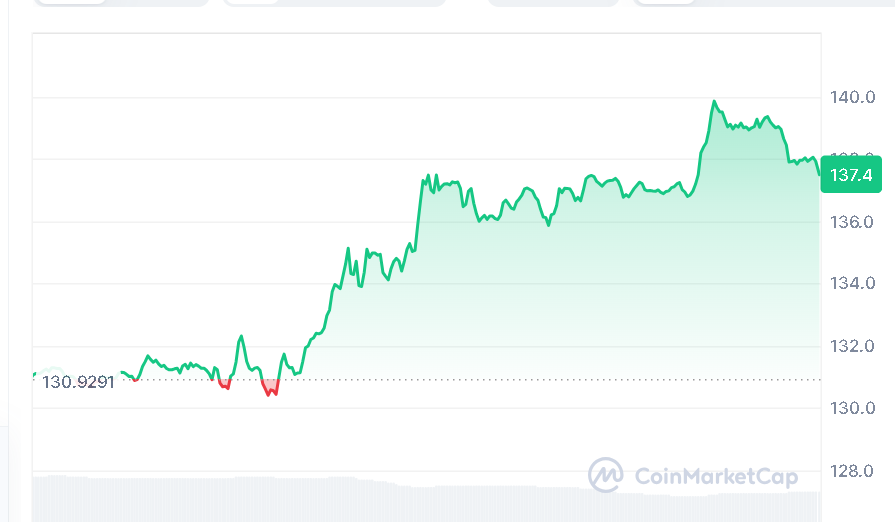895x522 pixels.
Task: Select the 134.0 axis tick label
Action: pyautogui.click(x=852, y=284)
